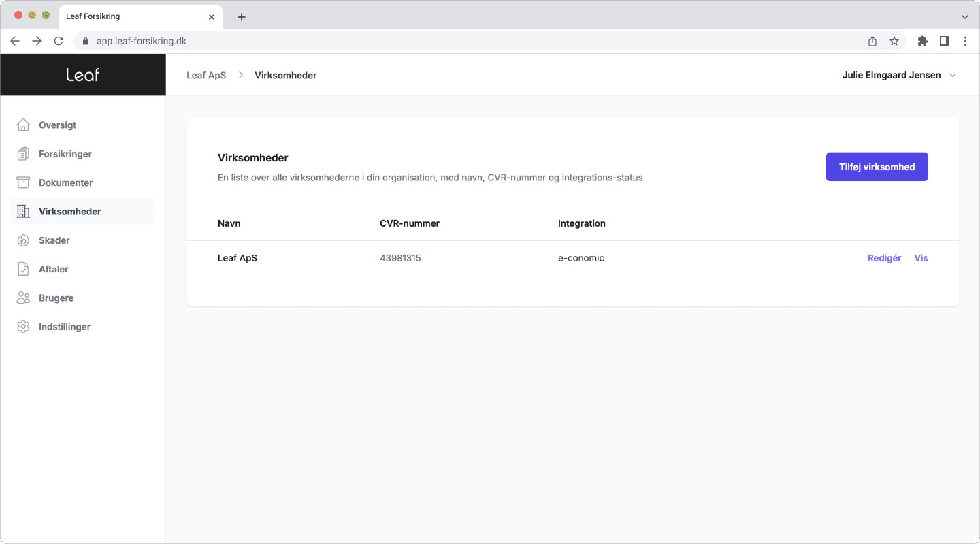Click the Integration column header
Viewport: 980px width, 544px height.
[582, 223]
